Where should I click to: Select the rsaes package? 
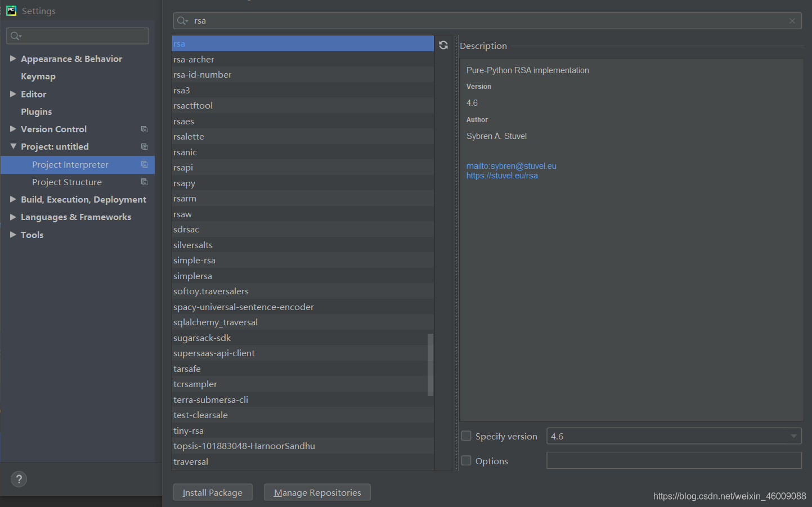[x=303, y=121]
